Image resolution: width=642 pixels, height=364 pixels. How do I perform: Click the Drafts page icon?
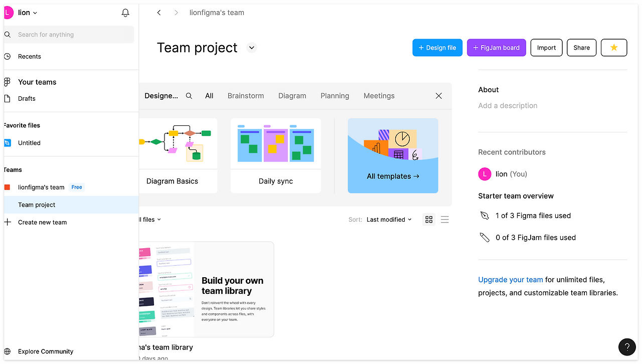tap(7, 99)
